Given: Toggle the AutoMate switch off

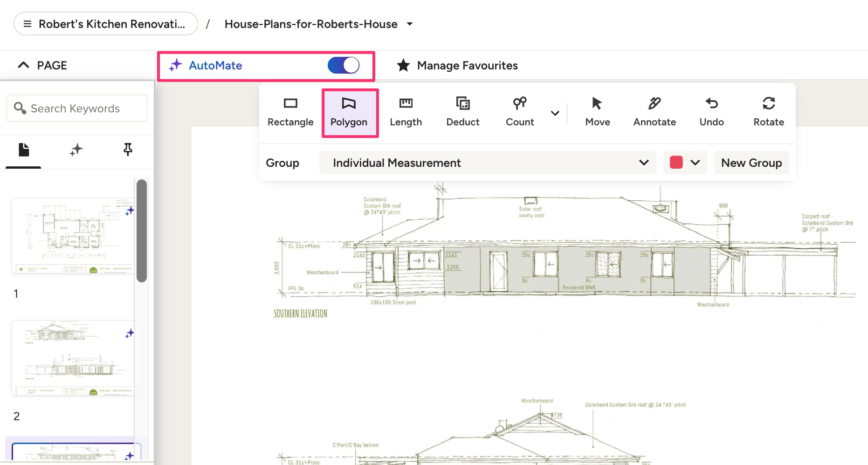Looking at the screenshot, I should tap(344, 65).
